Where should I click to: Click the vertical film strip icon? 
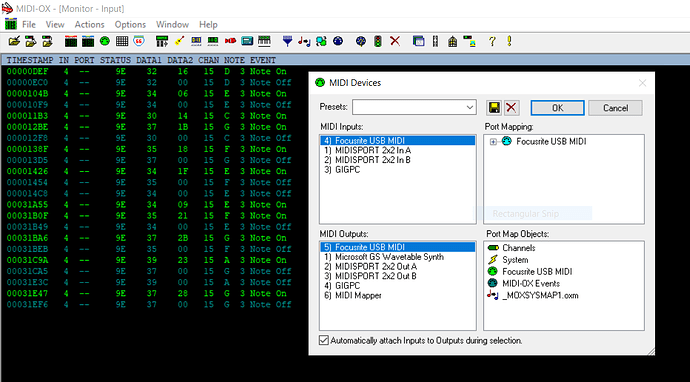[435, 41]
